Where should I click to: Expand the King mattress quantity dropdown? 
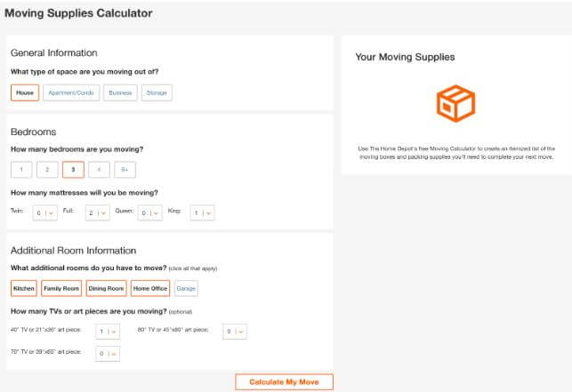click(x=203, y=212)
